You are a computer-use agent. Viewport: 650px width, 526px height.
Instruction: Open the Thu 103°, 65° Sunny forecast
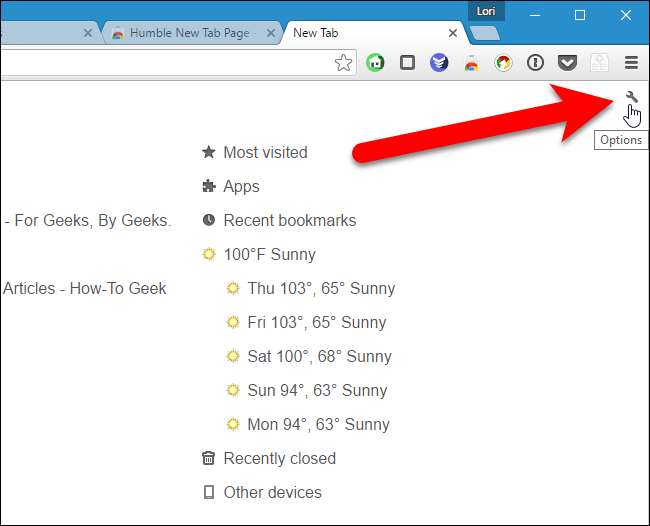[321, 288]
